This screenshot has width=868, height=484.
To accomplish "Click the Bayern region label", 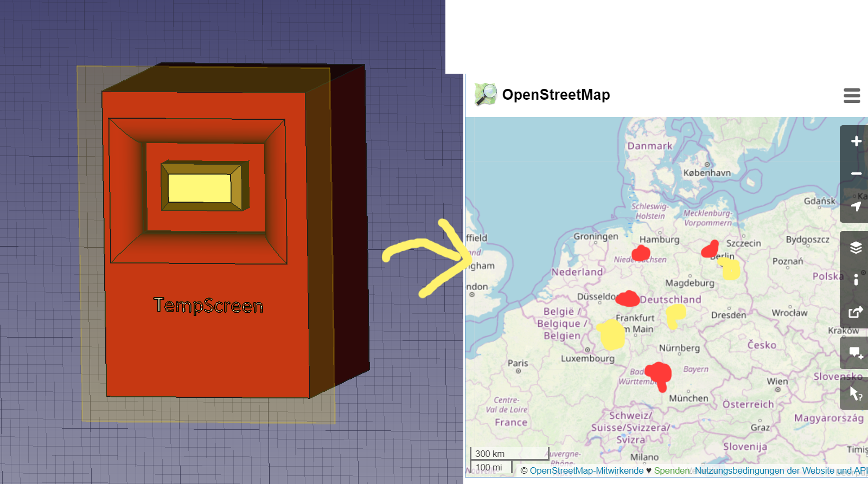I will (x=696, y=369).
